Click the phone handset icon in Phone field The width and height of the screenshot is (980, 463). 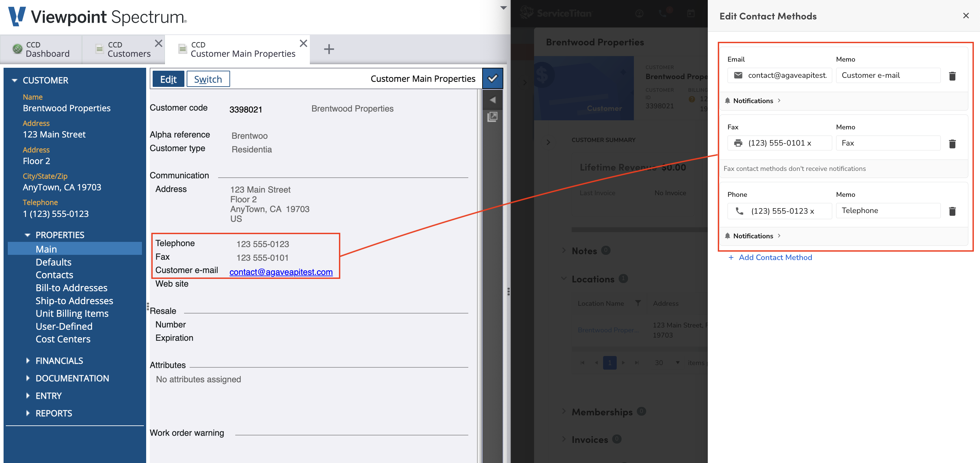739,210
